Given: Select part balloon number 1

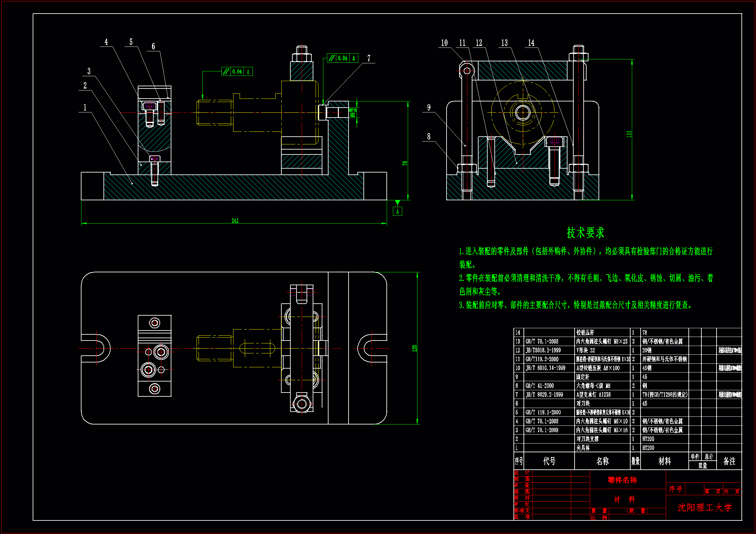Looking at the screenshot, I should 85,108.
